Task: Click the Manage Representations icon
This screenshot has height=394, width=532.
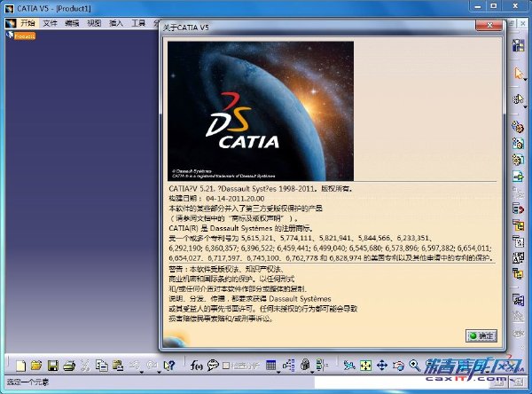Action: [518, 274]
